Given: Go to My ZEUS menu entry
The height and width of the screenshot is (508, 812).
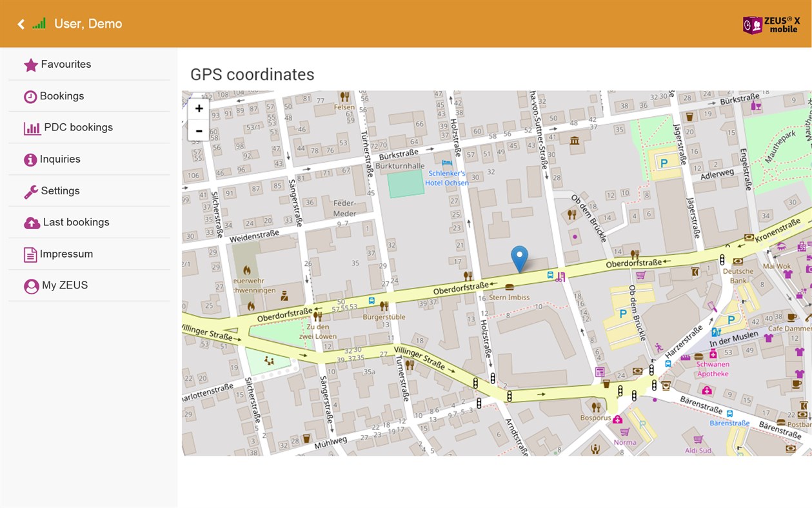Looking at the screenshot, I should (x=89, y=285).
